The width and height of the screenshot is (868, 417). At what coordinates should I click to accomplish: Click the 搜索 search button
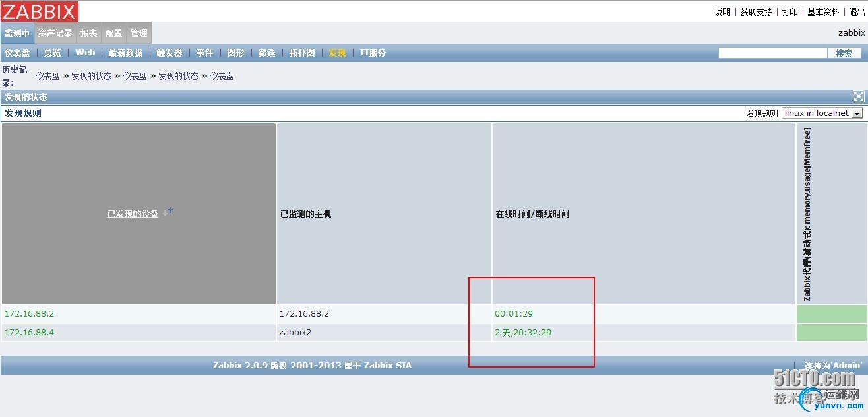tap(844, 53)
